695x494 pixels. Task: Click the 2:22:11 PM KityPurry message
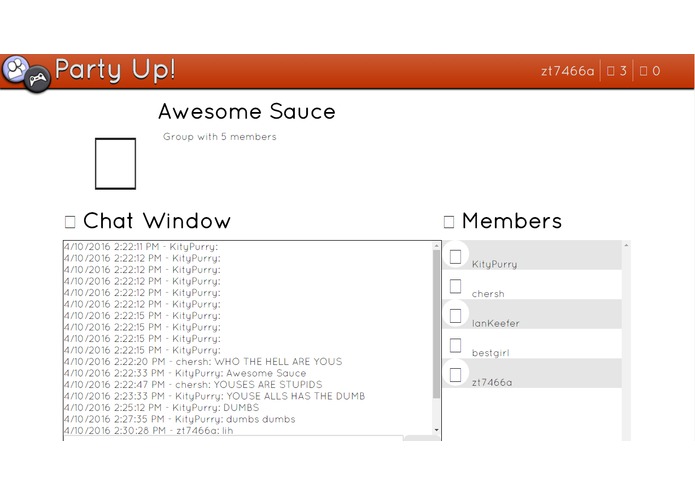coord(141,246)
